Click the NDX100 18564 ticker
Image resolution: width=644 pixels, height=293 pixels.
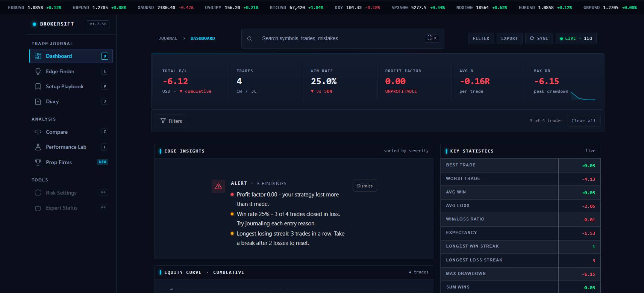coord(482,8)
